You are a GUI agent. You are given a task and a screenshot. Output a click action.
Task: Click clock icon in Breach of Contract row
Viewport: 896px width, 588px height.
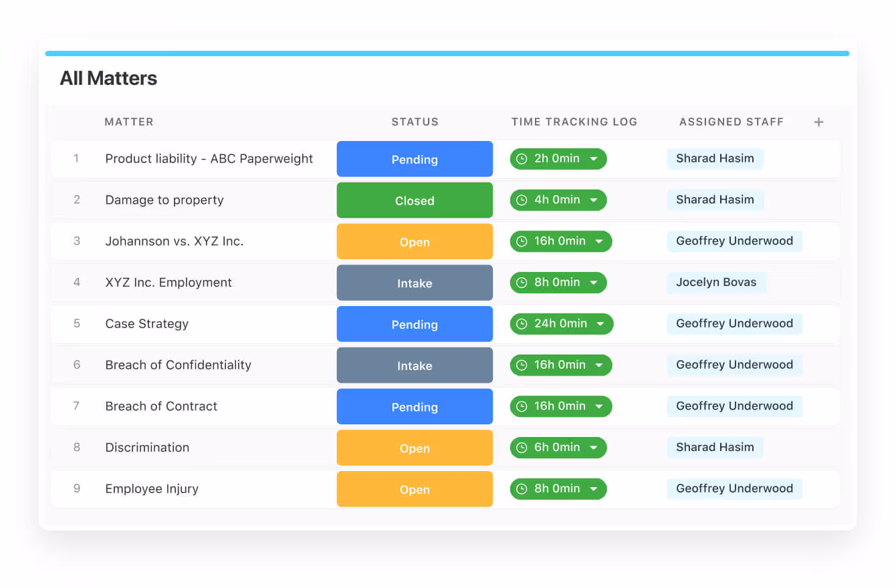[522, 407]
